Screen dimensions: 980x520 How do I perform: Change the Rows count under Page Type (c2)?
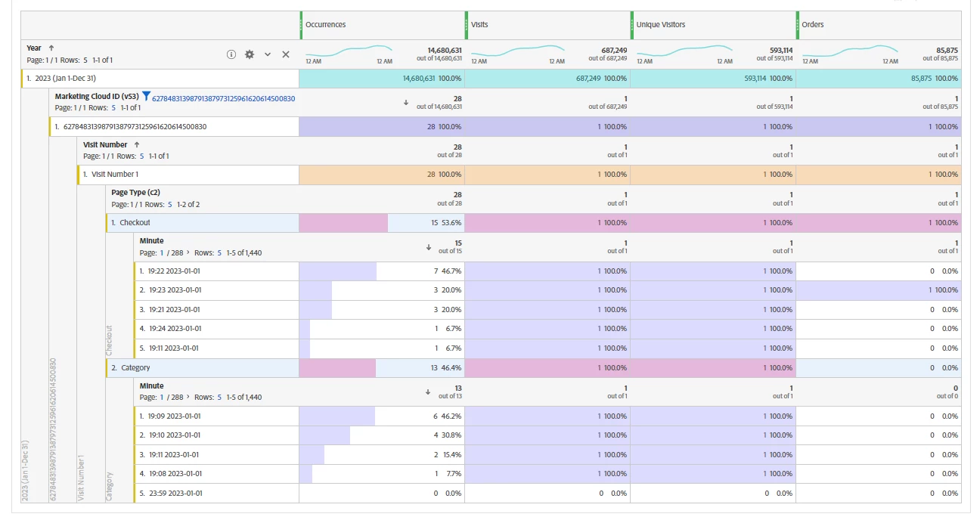169,204
